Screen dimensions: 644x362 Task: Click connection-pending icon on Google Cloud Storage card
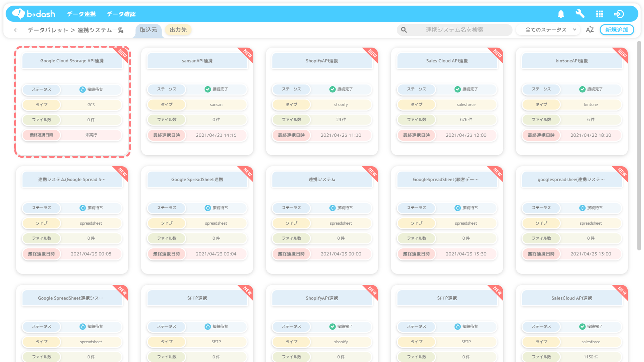point(82,89)
